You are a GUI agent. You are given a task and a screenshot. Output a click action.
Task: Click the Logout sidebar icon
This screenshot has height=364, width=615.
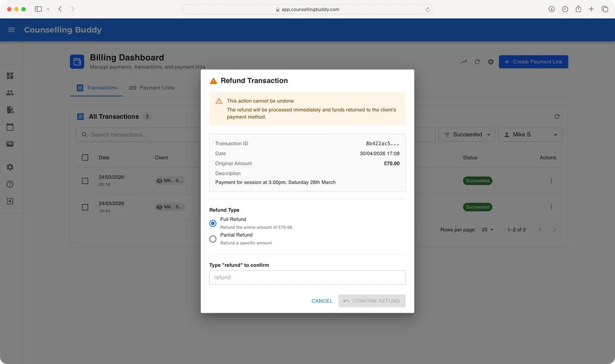coord(10,201)
